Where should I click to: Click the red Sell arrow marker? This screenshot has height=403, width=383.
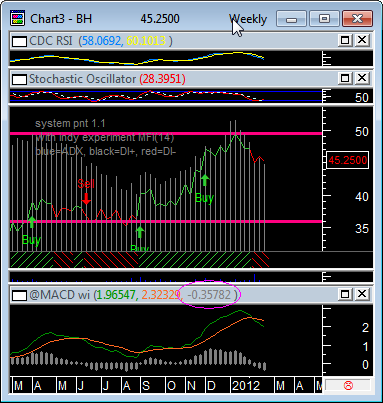point(86,199)
